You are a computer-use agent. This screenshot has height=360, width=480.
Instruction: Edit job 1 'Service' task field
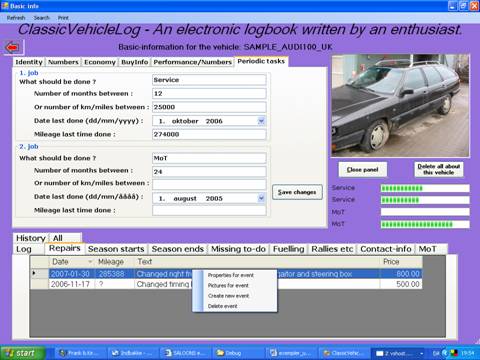pyautogui.click(x=209, y=80)
